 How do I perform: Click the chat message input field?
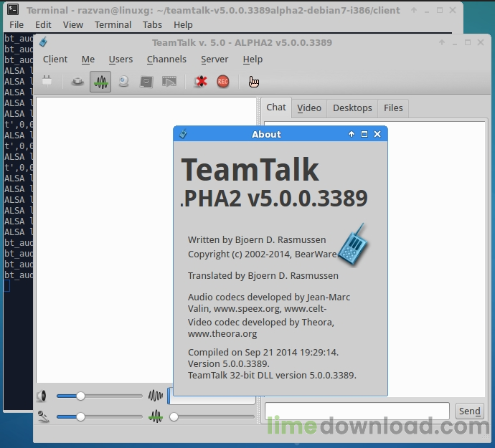357,411
